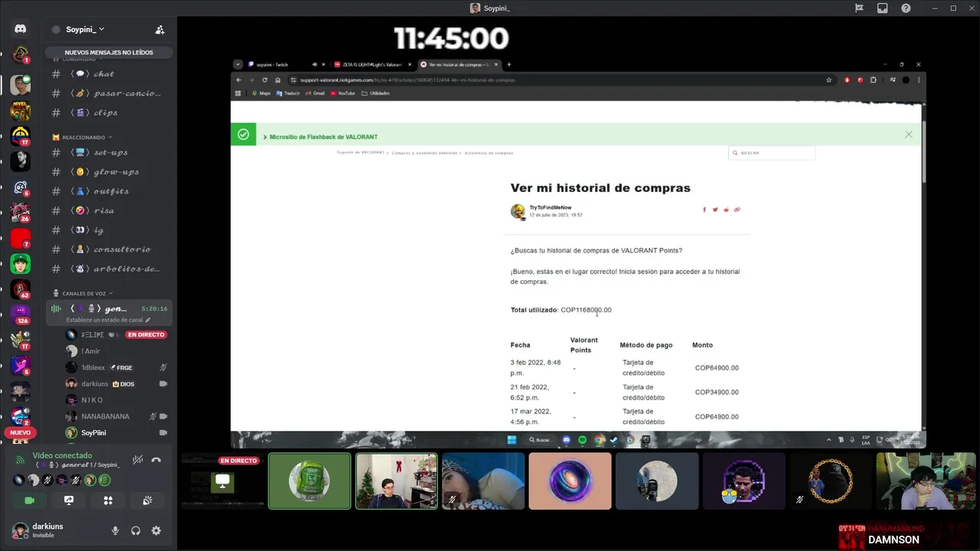Expand Soypini_ server name dropdown
The width and height of the screenshot is (980, 551).
pos(84,29)
